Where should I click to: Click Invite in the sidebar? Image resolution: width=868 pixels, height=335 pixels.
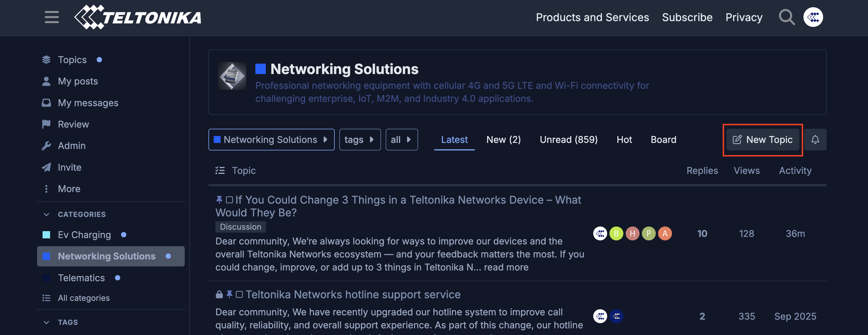point(69,167)
